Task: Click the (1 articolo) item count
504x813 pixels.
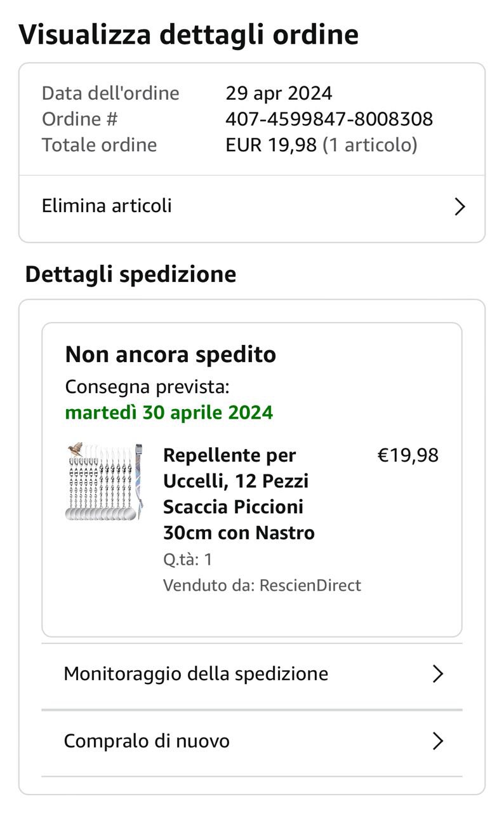Action: 370,145
